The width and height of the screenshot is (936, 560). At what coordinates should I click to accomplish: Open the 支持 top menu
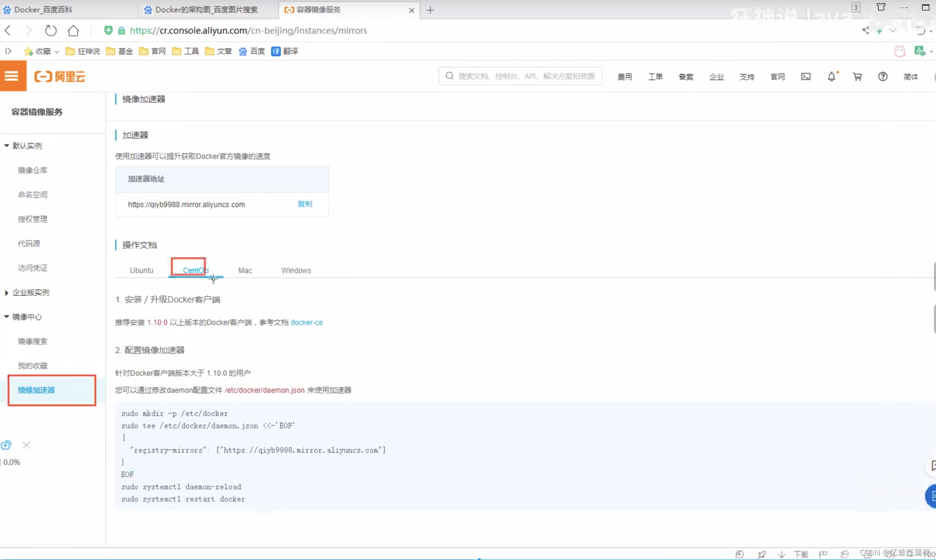[x=747, y=77]
